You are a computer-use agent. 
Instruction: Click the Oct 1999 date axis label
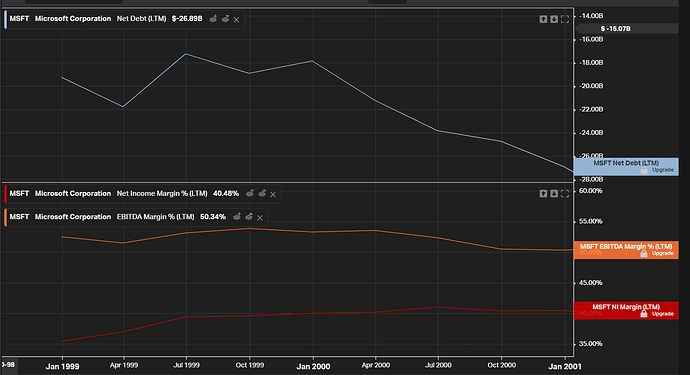(x=250, y=365)
